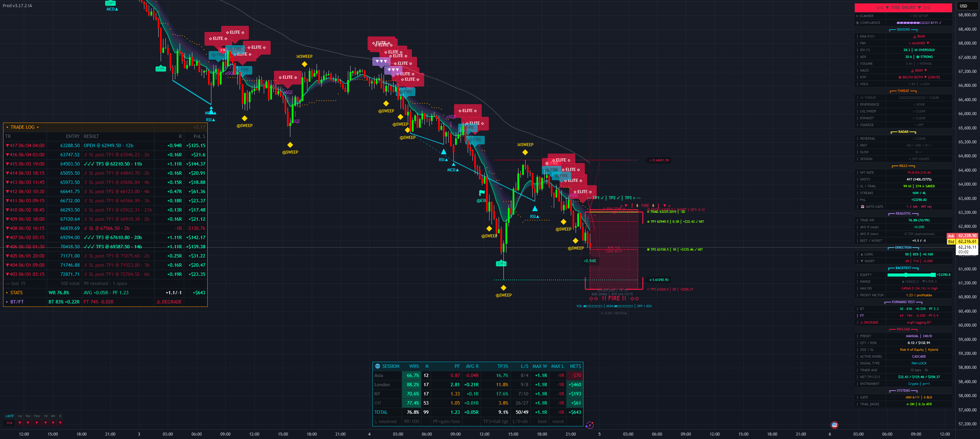980x439 pixels.
Task: Open the US flag economic event marker
Action: point(834,425)
